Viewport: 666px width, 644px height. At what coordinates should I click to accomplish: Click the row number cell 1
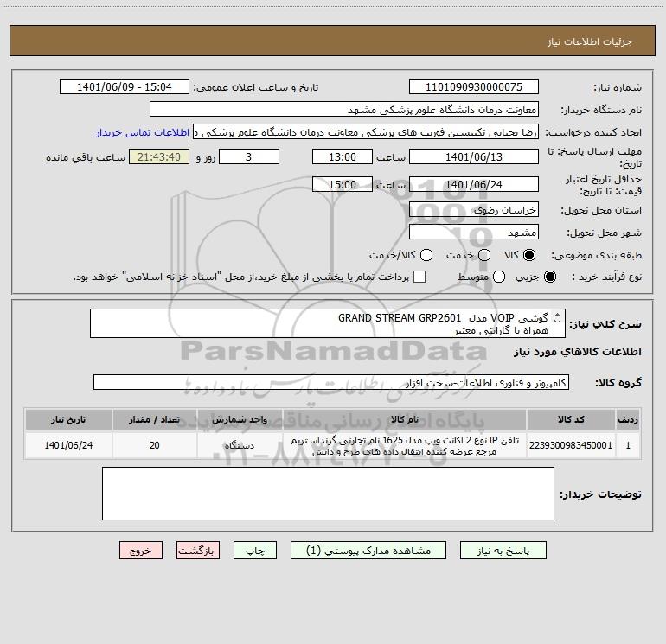[628, 445]
